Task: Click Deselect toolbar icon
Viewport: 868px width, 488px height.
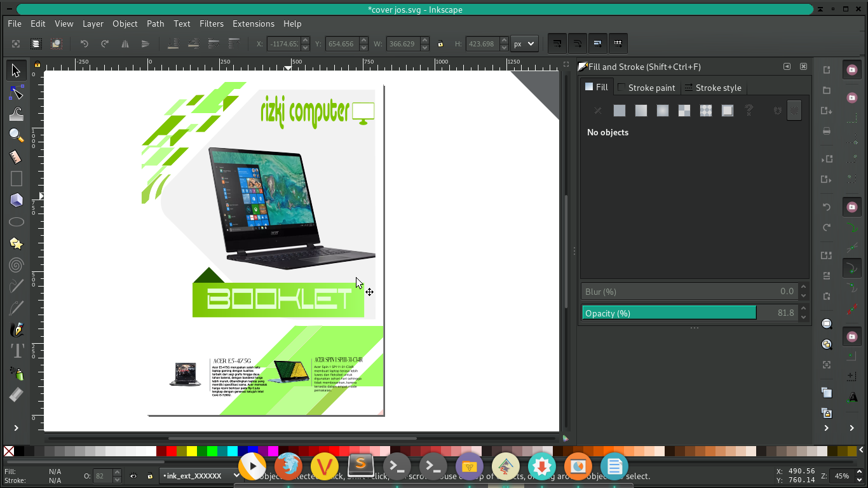Action: (x=56, y=44)
